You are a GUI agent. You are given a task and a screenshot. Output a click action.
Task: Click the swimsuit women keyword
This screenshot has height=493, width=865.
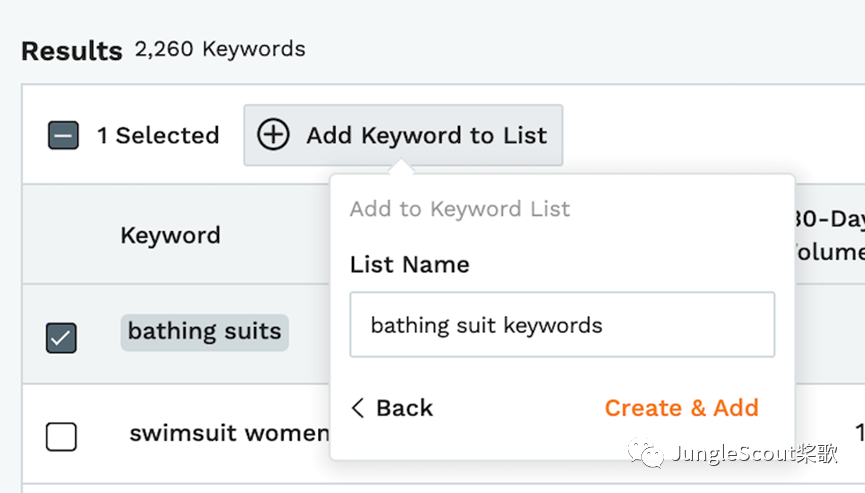[229, 433]
